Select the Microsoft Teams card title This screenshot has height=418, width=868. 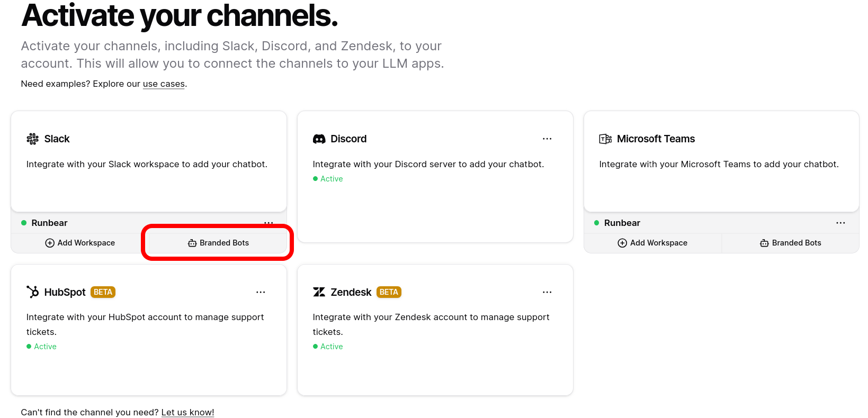[x=656, y=139]
